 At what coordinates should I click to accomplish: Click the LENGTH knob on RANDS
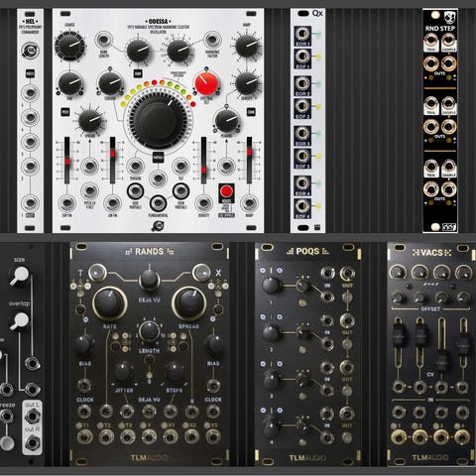coord(149,331)
